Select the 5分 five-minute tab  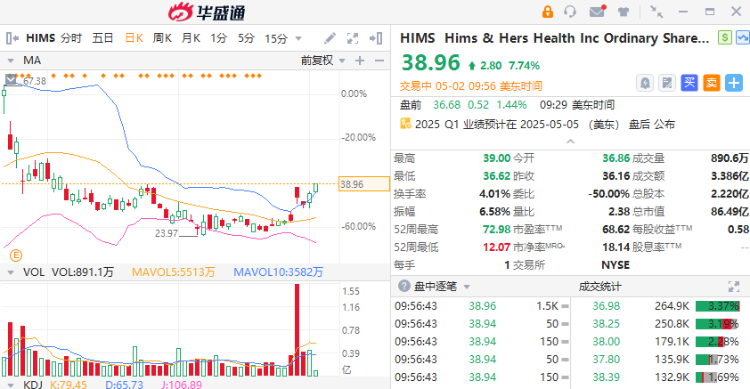[x=246, y=38]
